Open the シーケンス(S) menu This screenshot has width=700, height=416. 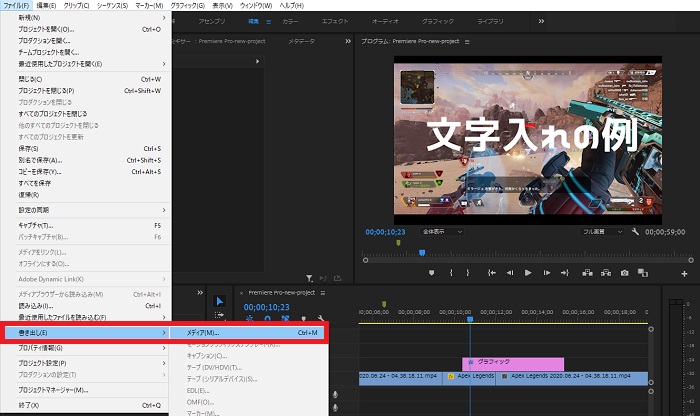point(112,5)
